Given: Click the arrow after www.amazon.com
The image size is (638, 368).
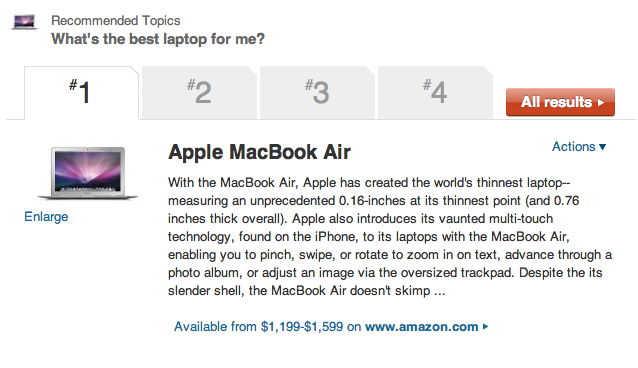Looking at the screenshot, I should click(x=485, y=326).
